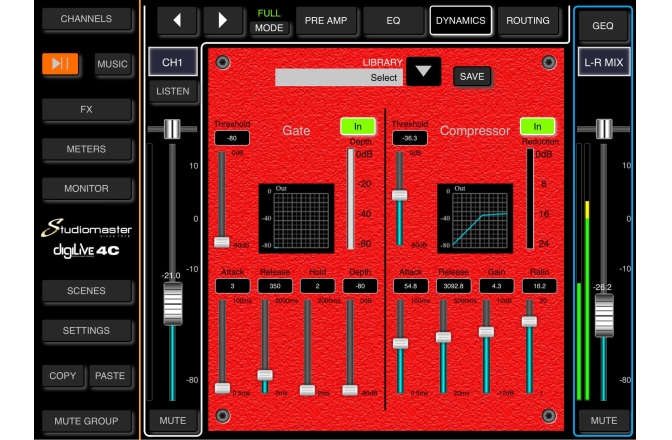Select the CH1 channel button
Viewport: 672px width, 440px height.
172,63
